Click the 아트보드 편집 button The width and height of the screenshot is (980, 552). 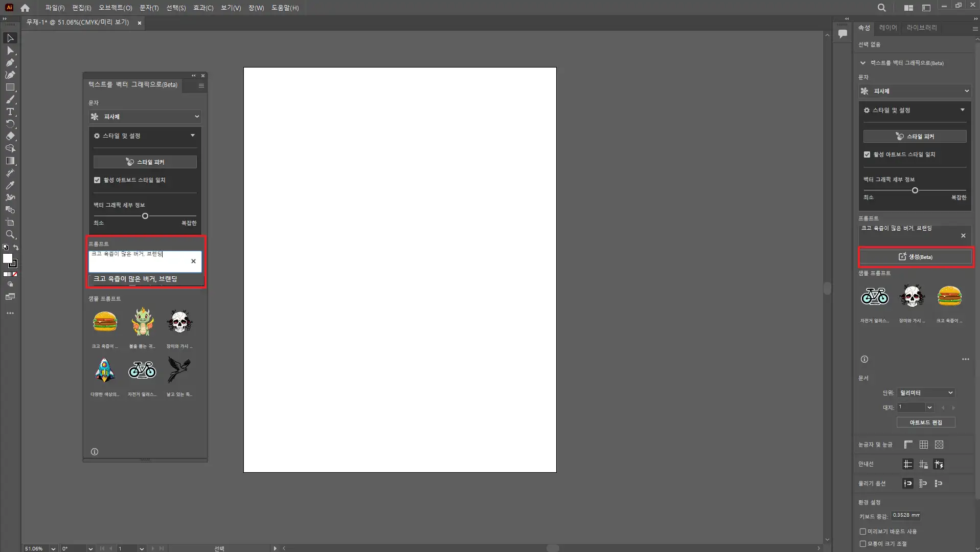(926, 423)
